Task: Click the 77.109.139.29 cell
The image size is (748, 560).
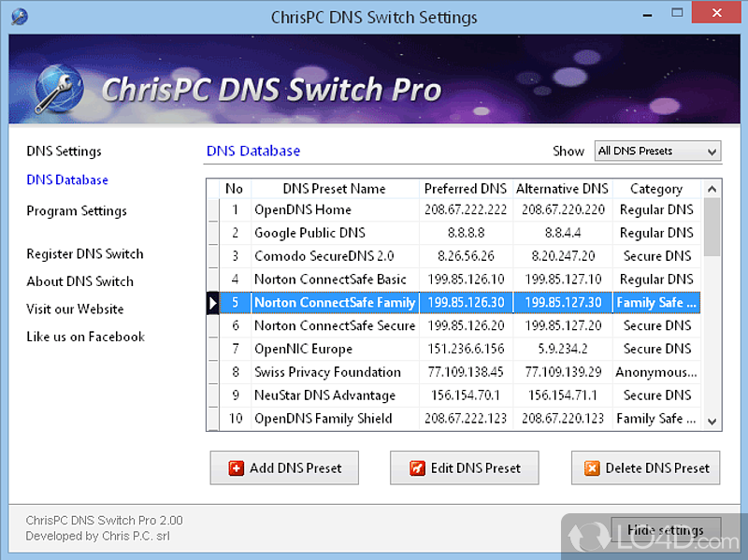Action: tap(563, 372)
